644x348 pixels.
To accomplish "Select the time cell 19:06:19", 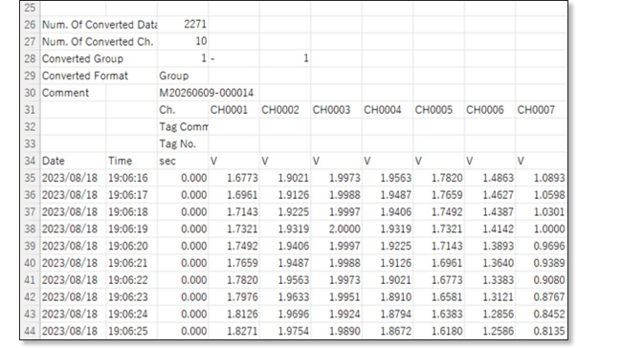I will [131, 229].
